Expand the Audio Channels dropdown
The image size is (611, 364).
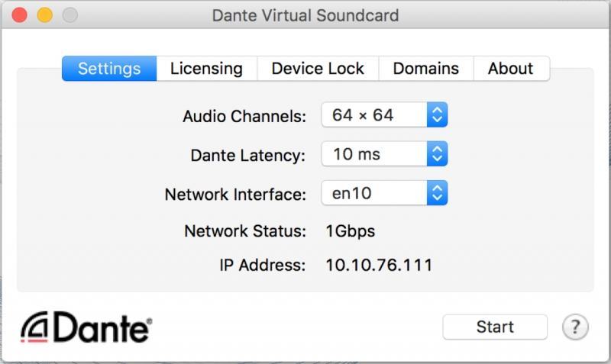click(384, 114)
